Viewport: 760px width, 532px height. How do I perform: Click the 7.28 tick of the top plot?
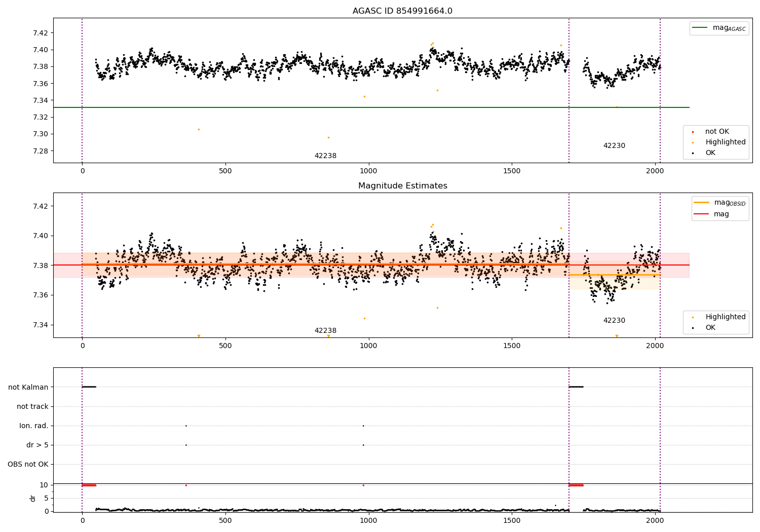(41, 151)
